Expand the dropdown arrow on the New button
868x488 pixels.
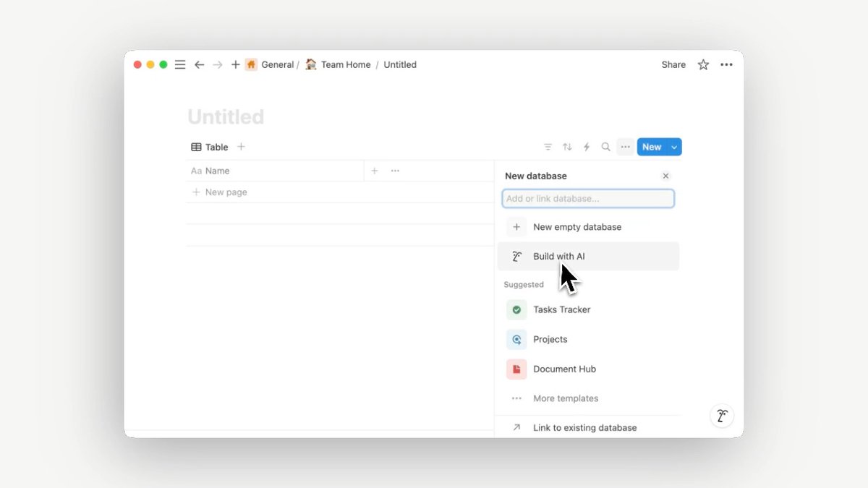[674, 147]
